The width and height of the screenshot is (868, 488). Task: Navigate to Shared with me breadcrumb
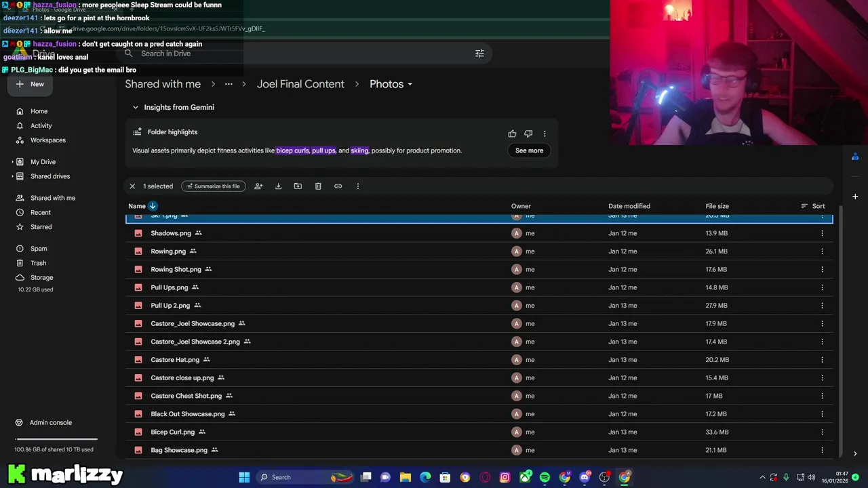pos(163,84)
